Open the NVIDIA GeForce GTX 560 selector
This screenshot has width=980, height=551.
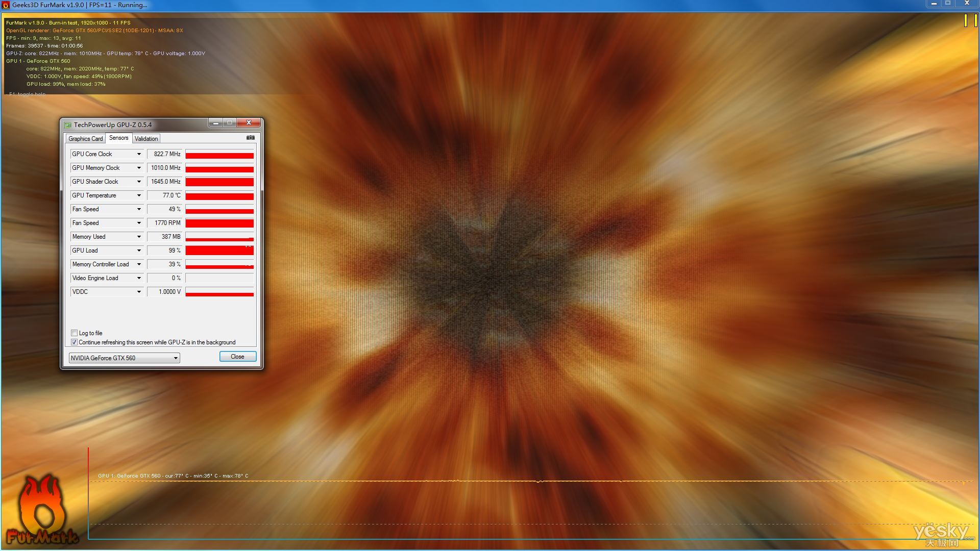click(x=124, y=358)
